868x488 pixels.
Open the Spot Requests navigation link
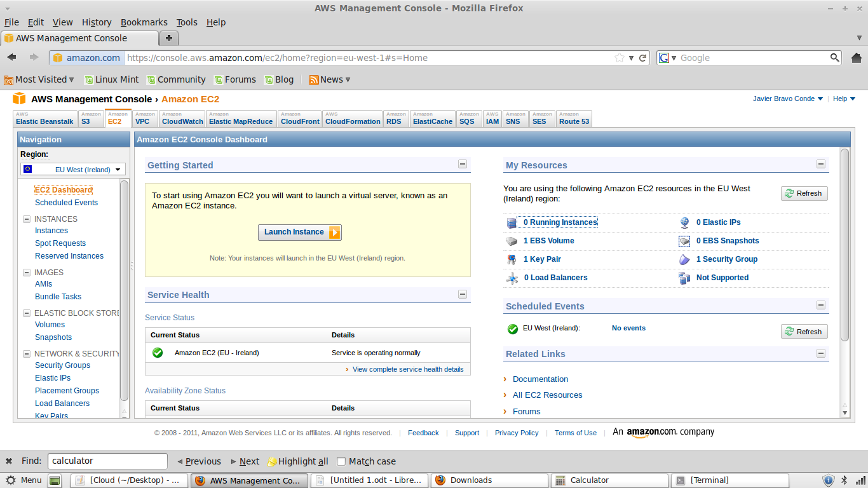(x=60, y=243)
